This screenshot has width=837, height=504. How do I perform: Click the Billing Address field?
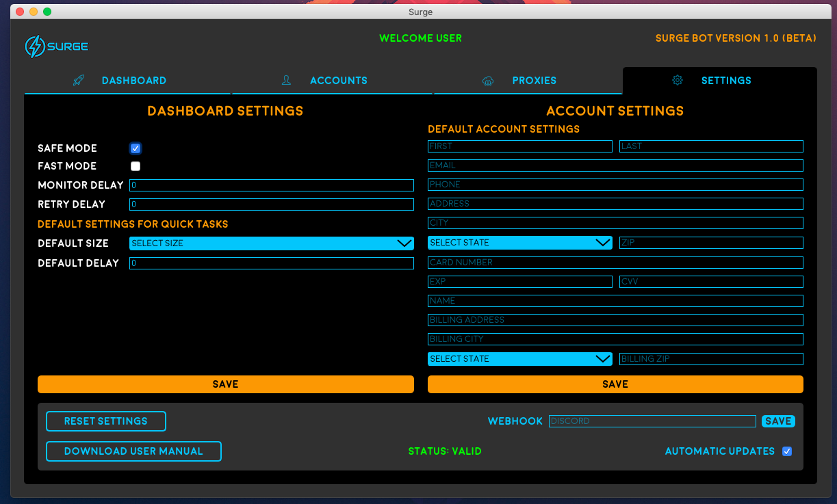click(x=615, y=320)
